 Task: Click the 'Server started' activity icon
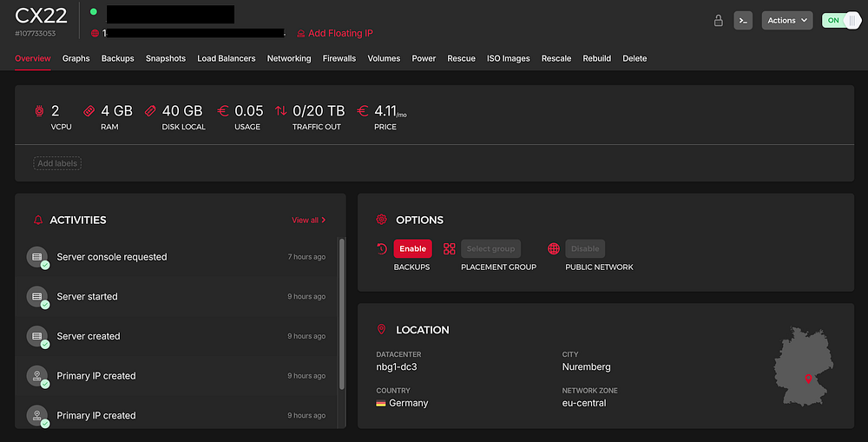tap(37, 297)
